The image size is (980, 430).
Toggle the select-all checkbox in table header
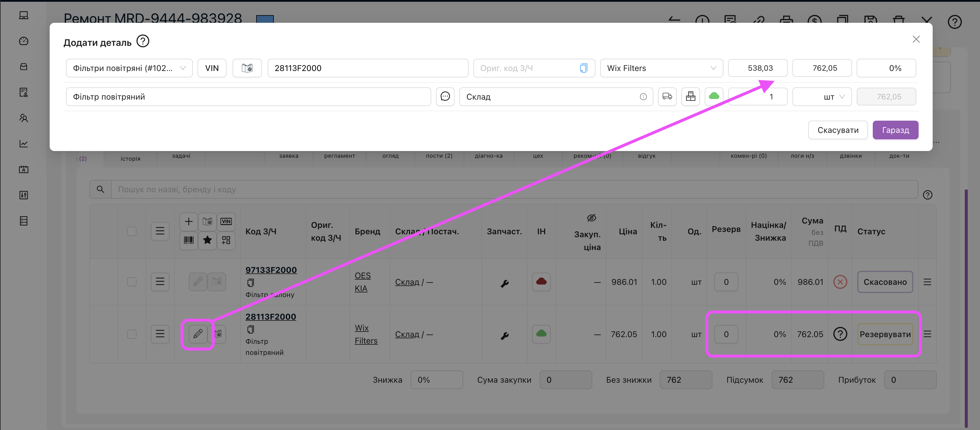(x=131, y=231)
